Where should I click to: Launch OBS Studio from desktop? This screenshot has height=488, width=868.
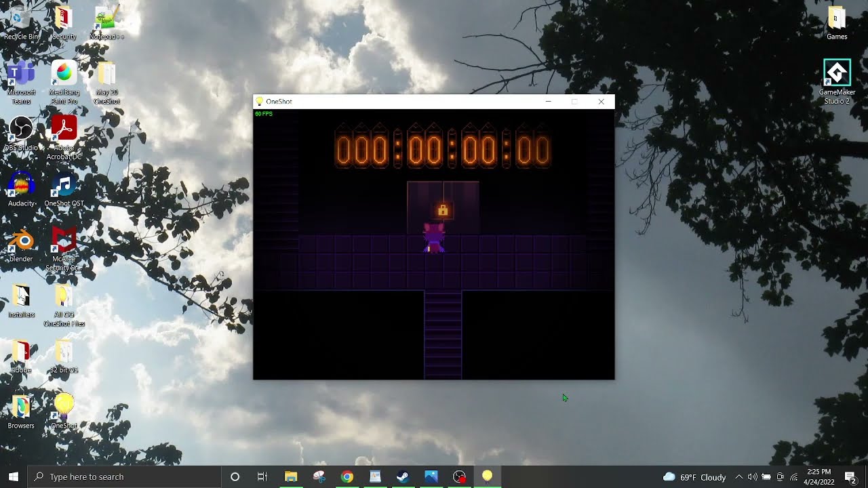coord(21,134)
